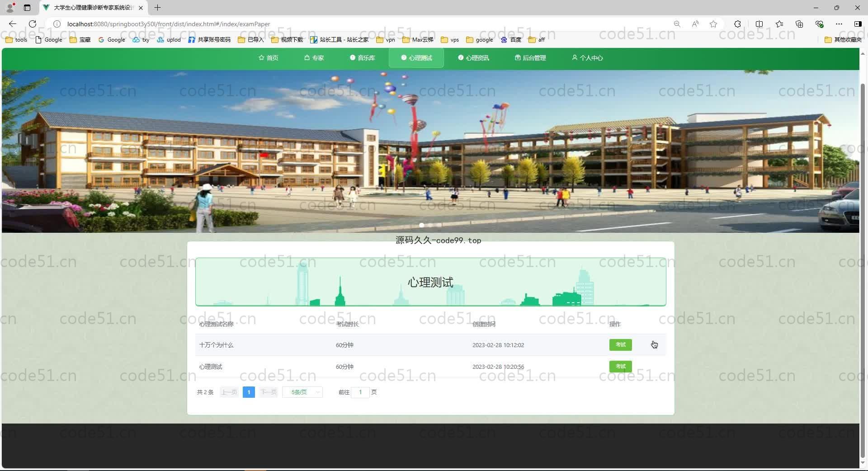Close the current browser tab
This screenshot has height=471, width=868.
coord(141,8)
